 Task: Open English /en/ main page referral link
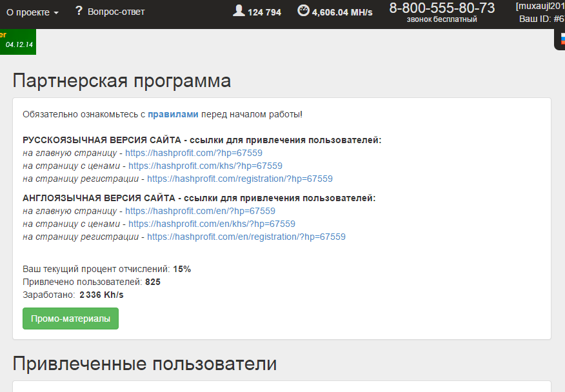point(200,211)
